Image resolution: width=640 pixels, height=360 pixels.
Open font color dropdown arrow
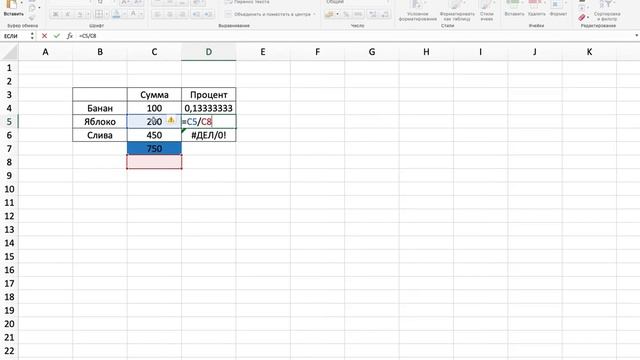141,14
